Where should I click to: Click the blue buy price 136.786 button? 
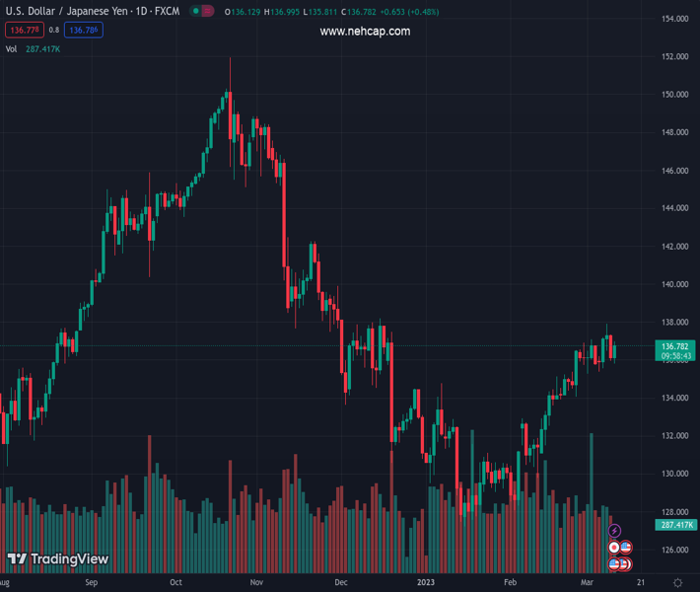coord(85,31)
